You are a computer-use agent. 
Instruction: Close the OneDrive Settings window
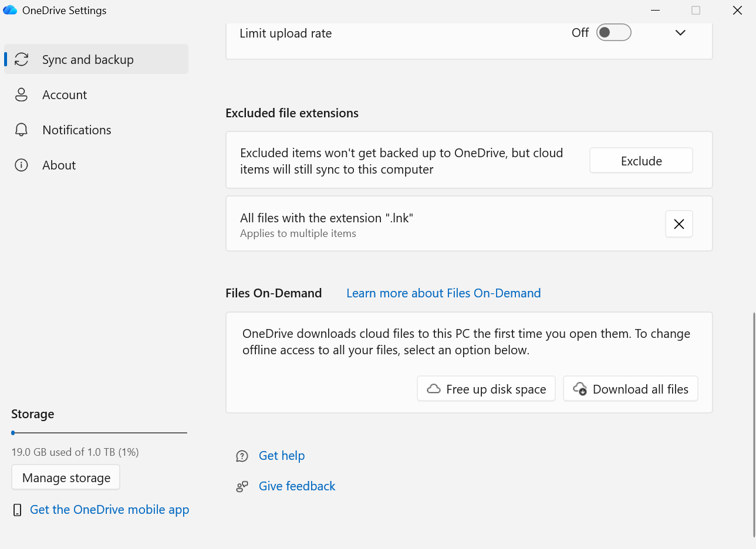click(x=738, y=10)
